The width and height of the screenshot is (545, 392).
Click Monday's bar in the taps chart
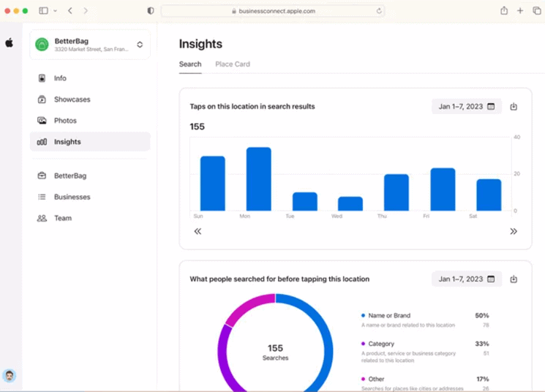[258, 179]
